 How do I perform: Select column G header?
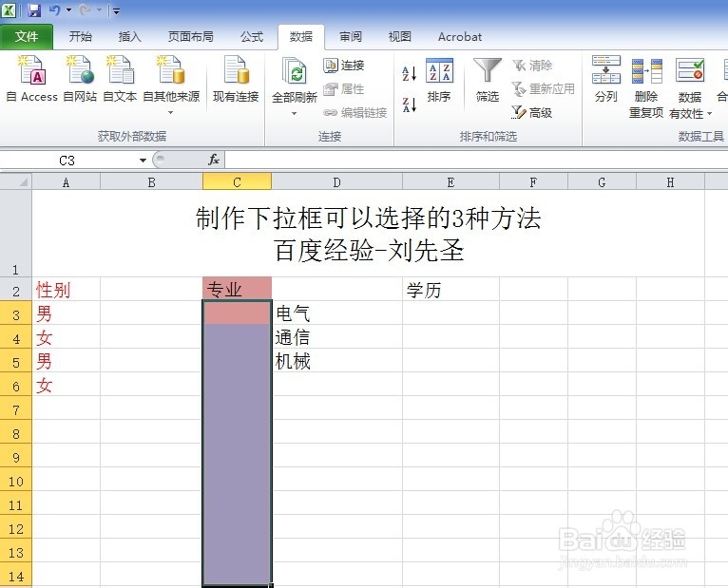tap(602, 182)
